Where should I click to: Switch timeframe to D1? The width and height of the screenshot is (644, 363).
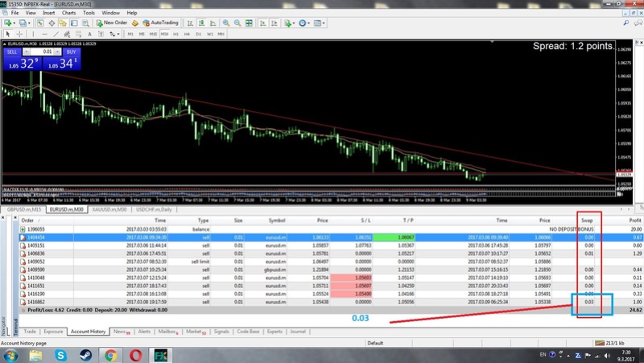point(198,34)
